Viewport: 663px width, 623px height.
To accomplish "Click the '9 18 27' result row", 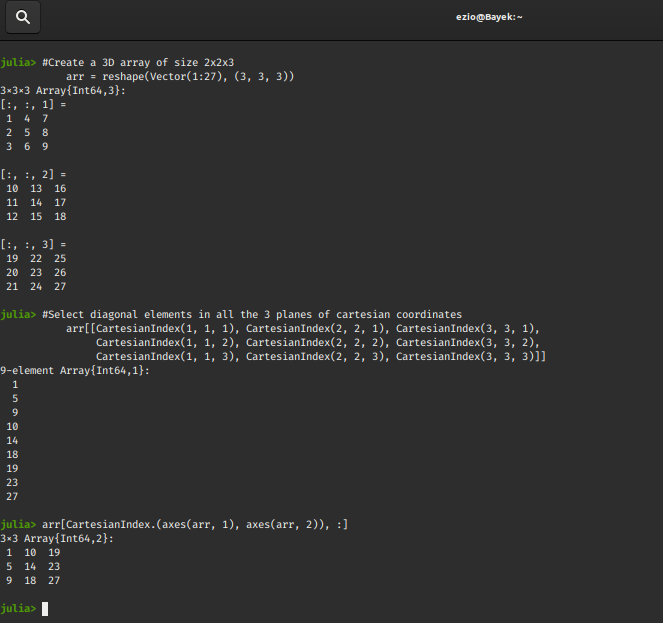I will (x=33, y=580).
